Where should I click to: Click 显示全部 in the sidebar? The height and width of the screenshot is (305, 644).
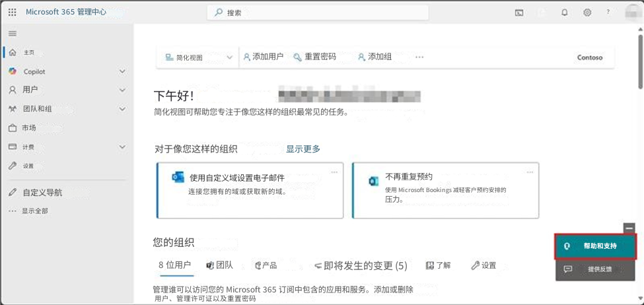click(x=35, y=211)
